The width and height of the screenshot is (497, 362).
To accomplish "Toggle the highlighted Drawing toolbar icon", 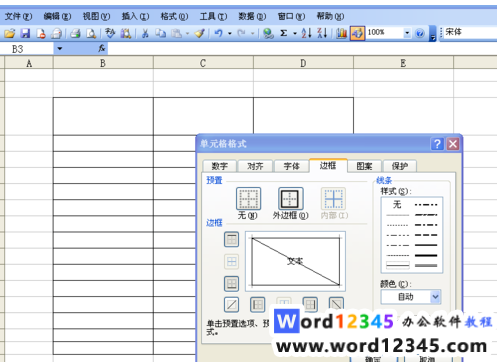I will coord(357,33).
